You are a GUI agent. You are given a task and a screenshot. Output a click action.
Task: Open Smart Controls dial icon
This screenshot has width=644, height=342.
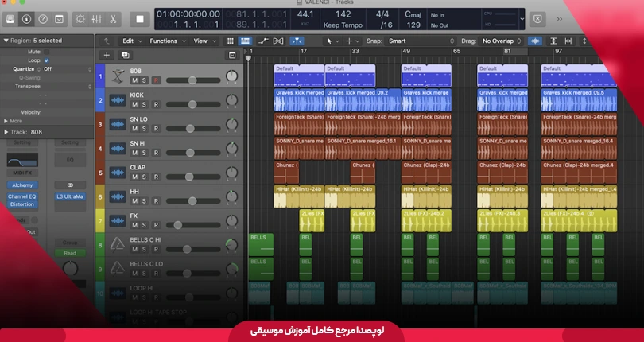point(80,19)
